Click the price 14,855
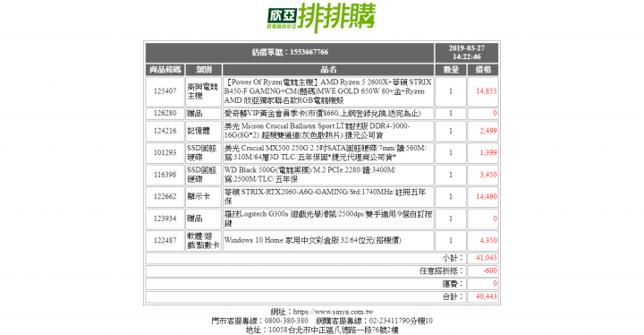The height and width of the screenshot is (335, 644). (x=487, y=91)
